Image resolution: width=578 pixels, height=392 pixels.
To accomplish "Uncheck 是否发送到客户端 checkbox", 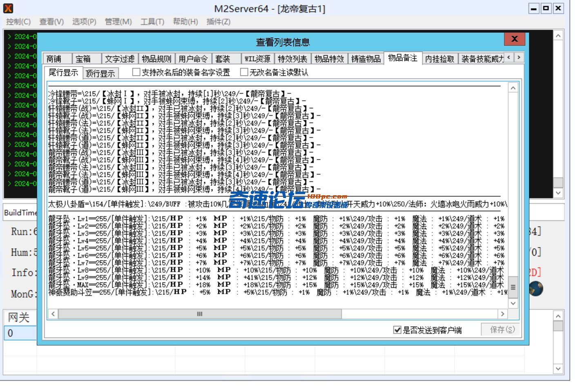I will tap(397, 330).
